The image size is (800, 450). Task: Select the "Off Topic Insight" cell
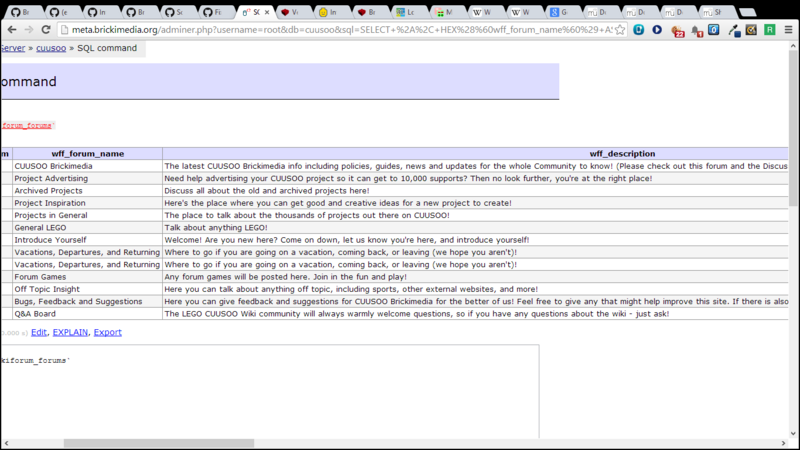pos(88,289)
